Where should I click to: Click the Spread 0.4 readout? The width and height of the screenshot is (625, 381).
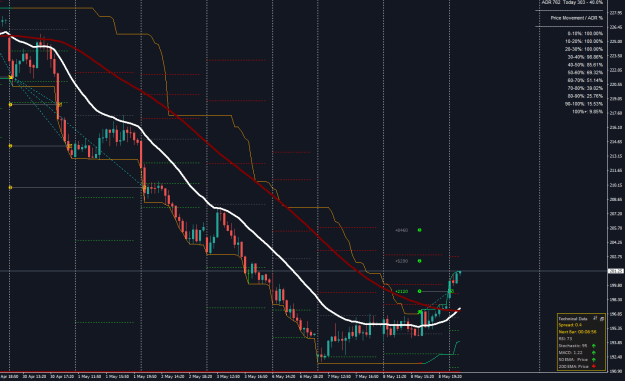click(x=570, y=325)
